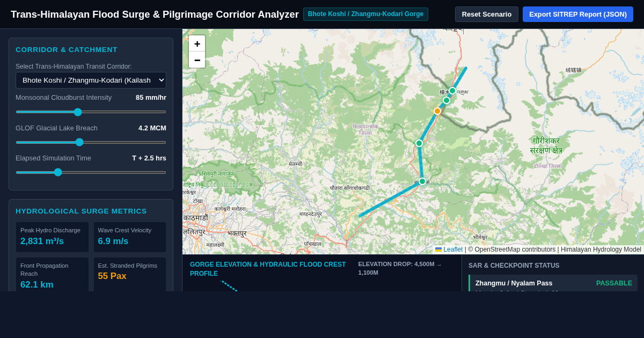Adjust the Monsoonal Cloudburst Intensity slider
The width and height of the screenshot is (644, 338).
pyautogui.click(x=91, y=112)
